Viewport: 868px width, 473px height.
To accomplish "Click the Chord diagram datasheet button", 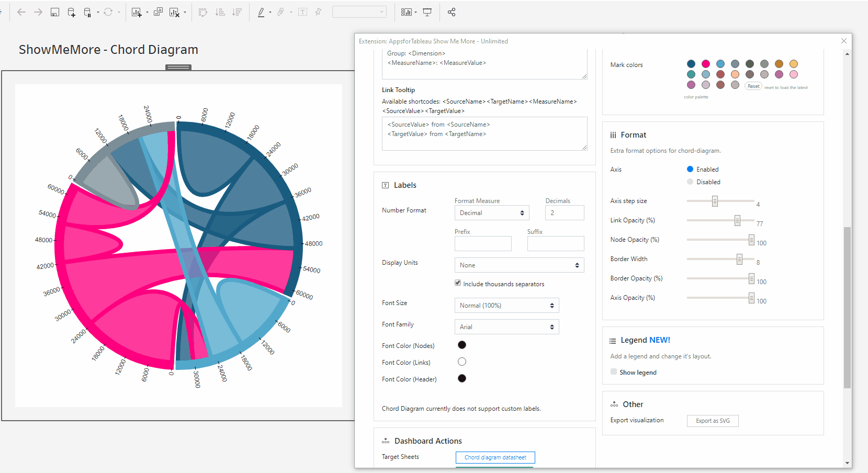I will click(x=495, y=457).
